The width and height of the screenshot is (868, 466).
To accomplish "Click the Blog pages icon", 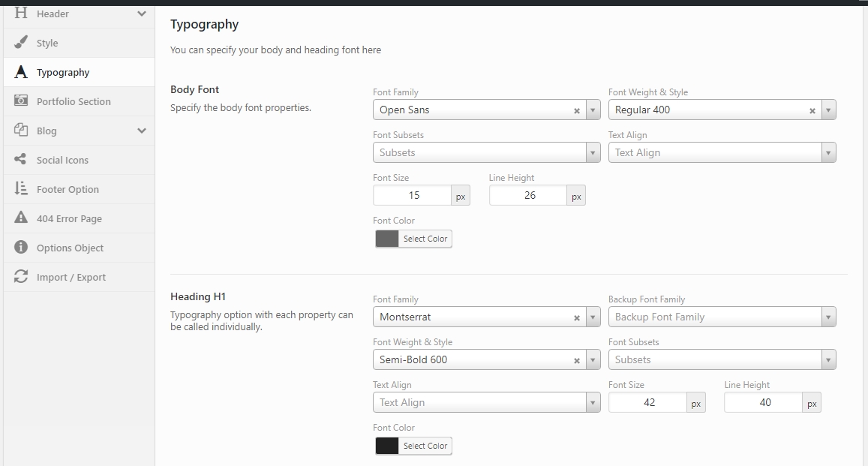I will (x=20, y=130).
